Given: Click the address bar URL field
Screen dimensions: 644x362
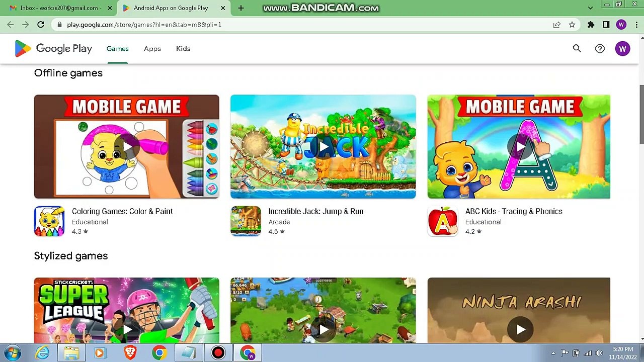Looking at the screenshot, I should pyautogui.click(x=302, y=25).
